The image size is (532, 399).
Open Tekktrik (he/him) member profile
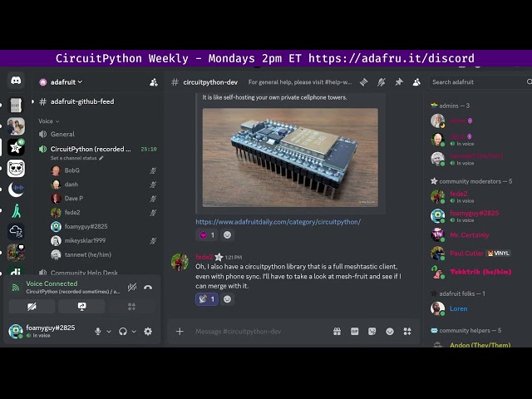pyautogui.click(x=480, y=272)
